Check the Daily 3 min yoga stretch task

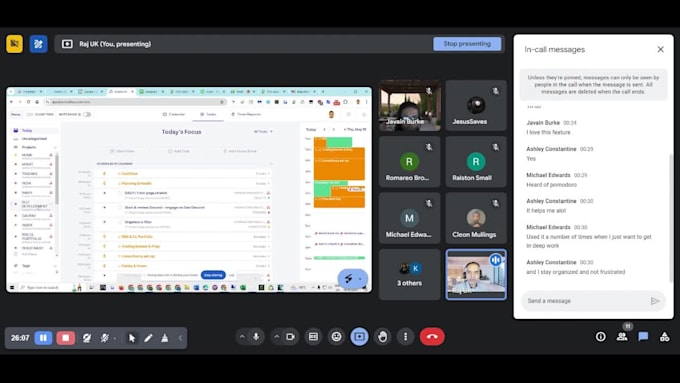(120, 193)
